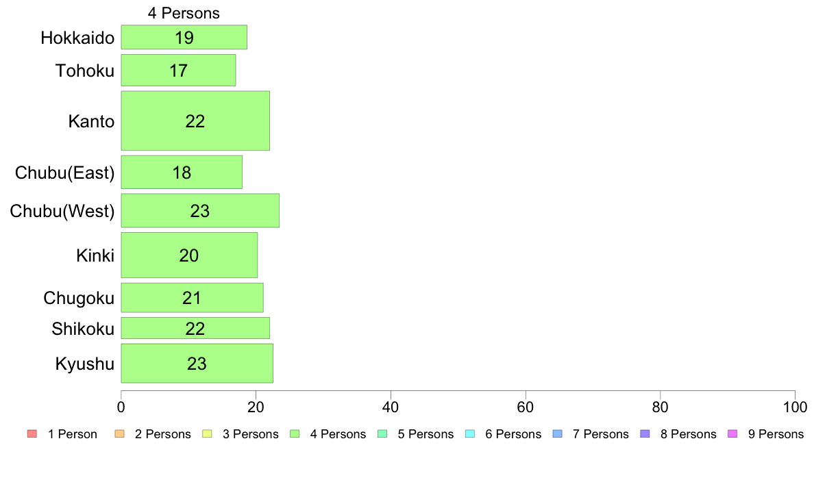Image resolution: width=814 pixels, height=504 pixels.
Task: Toggle the 4 Persons green legend swatch
Action: 295,434
